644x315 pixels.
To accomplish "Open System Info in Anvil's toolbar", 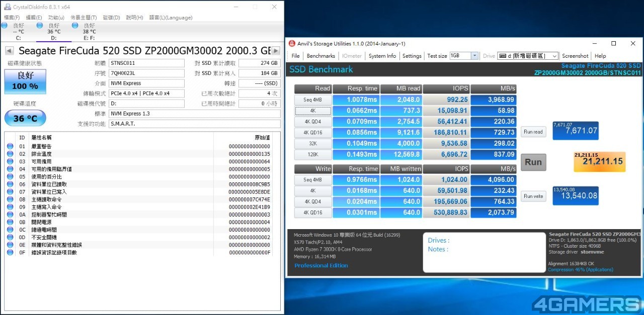I will [x=382, y=56].
